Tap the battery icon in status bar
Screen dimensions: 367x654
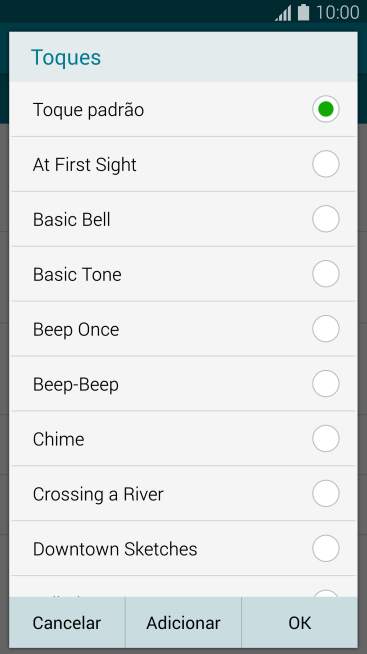point(303,12)
